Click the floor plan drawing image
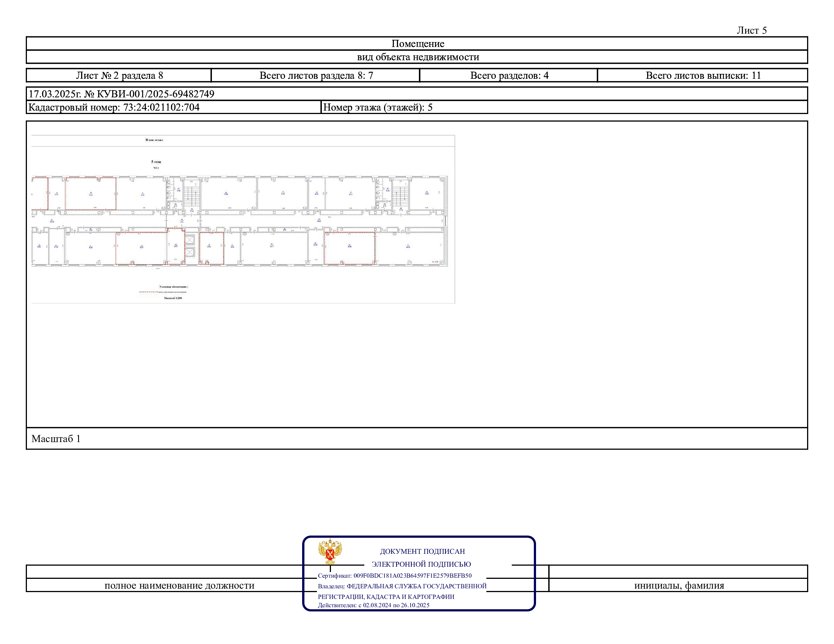Image resolution: width=834 pixels, height=644 pixels. pos(243,219)
